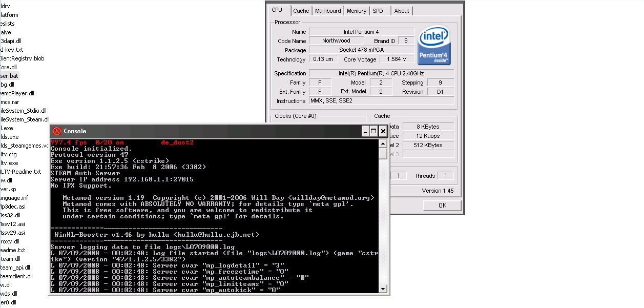644x308 pixels.
Task: Click the 8 KBytes data cache field
Action: (x=428, y=127)
